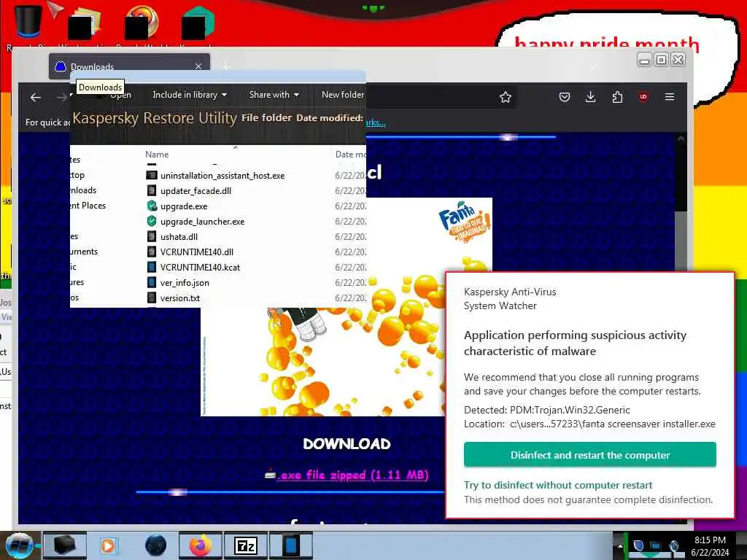Screen dimensions: 747x560
Task: Click Try to disinfect without computer restart
Action: coord(558,485)
